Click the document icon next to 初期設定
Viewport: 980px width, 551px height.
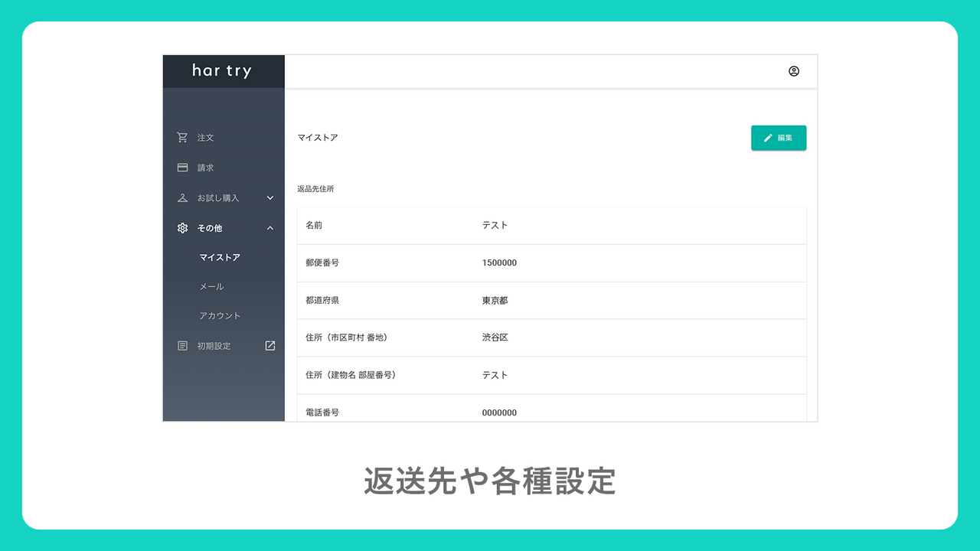coord(181,345)
